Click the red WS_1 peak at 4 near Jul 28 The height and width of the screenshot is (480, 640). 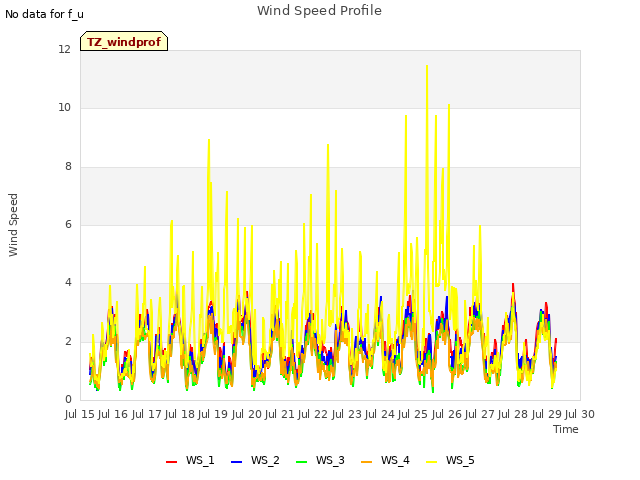click(x=513, y=285)
